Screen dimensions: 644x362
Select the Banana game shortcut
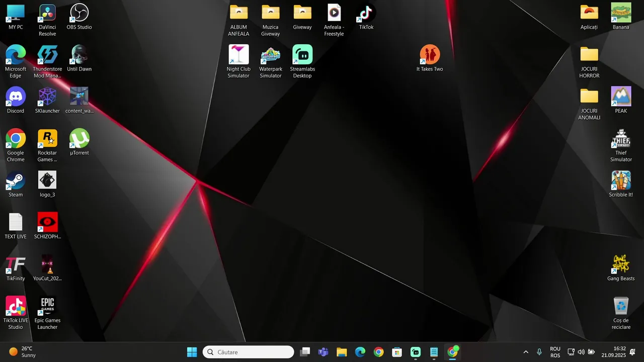pyautogui.click(x=621, y=17)
